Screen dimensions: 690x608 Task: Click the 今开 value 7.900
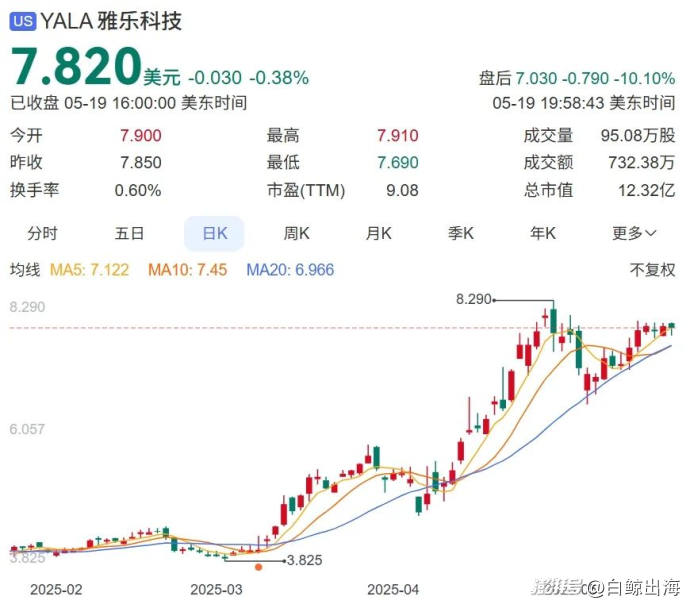141,136
